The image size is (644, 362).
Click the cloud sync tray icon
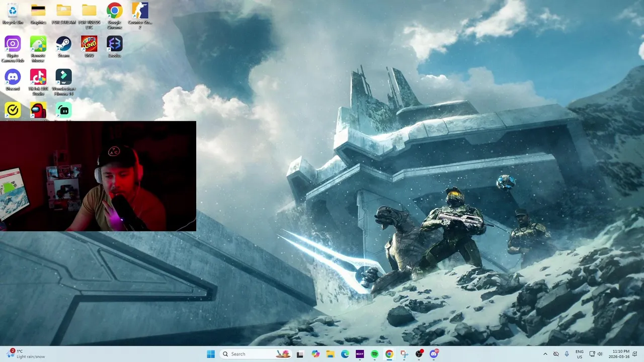click(556, 354)
